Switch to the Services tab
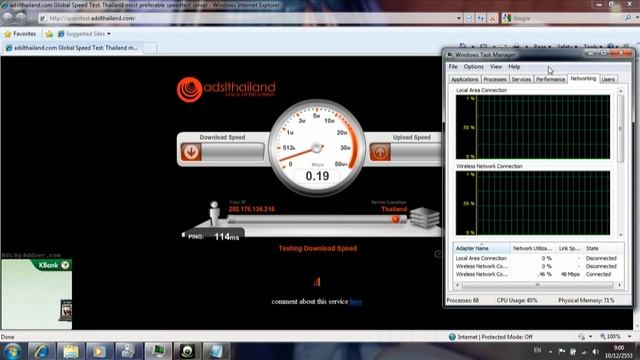 [x=521, y=79]
